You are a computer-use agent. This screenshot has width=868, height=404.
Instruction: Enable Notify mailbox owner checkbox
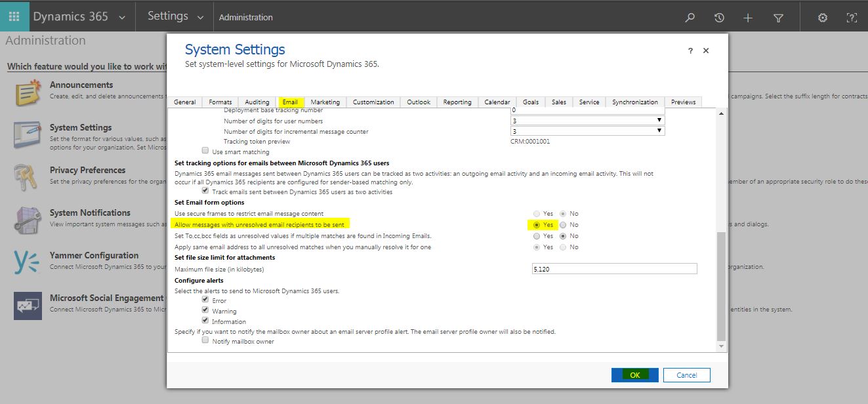(x=205, y=340)
